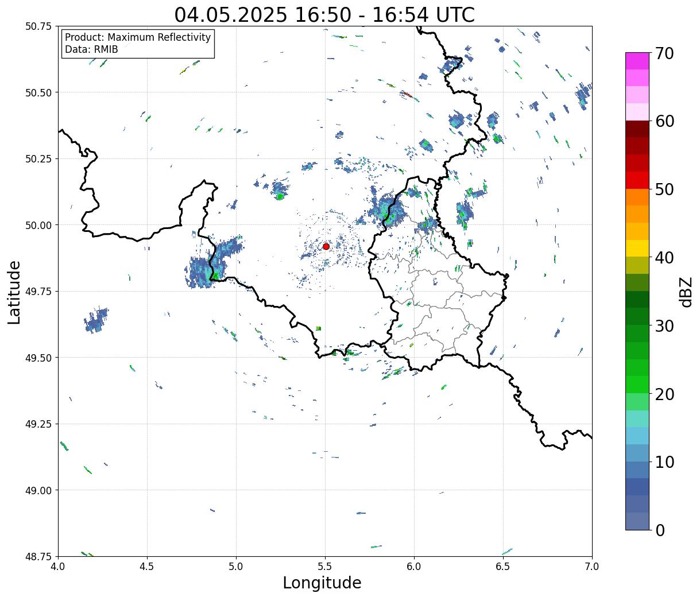Click the orange swatch just below 50 dBZ

637,197
